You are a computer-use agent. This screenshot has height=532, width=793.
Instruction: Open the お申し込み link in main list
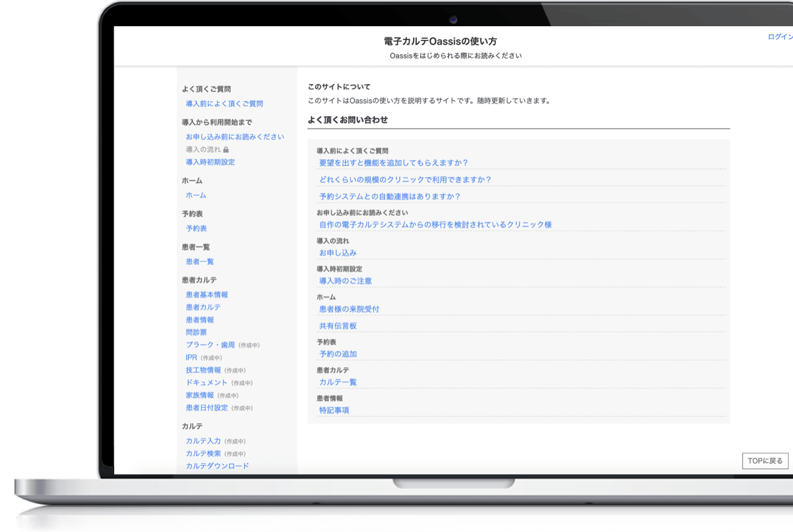[x=337, y=253]
